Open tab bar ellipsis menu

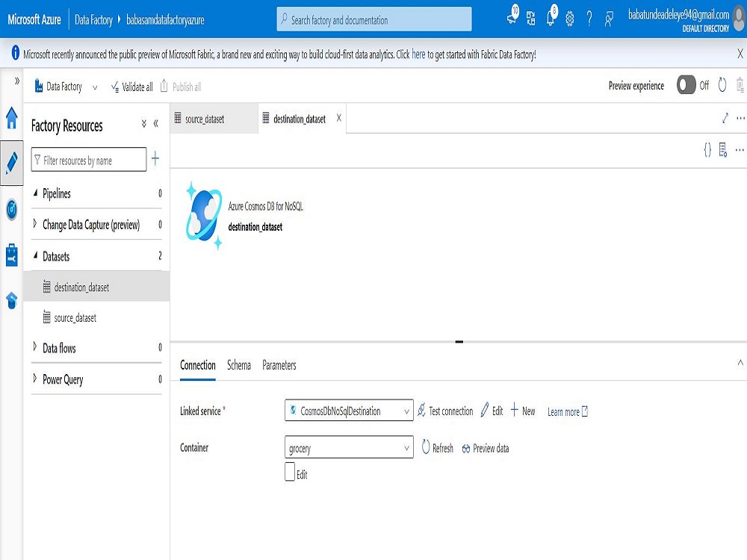[740, 118]
